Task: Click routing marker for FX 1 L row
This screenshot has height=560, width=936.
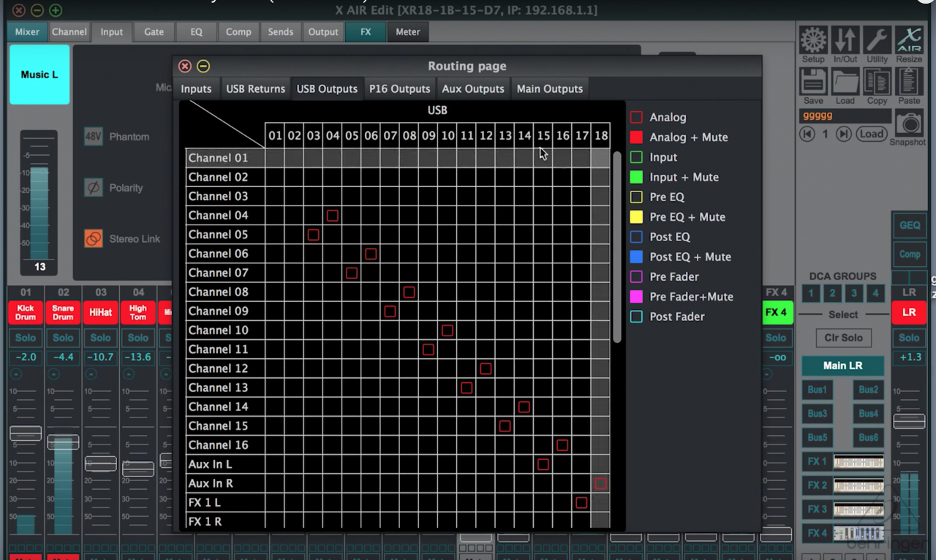Action: coord(581,502)
